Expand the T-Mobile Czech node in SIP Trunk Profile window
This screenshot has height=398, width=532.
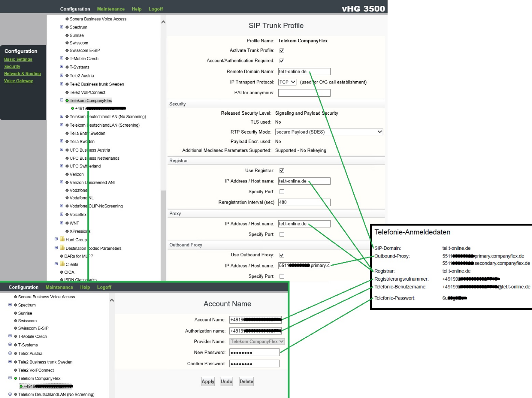[62, 58]
